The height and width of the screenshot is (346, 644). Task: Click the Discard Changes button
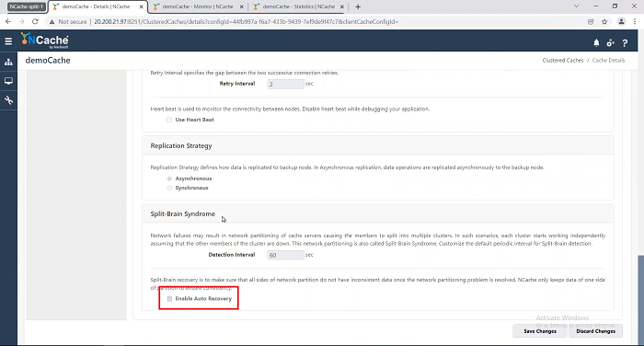pyautogui.click(x=595, y=331)
